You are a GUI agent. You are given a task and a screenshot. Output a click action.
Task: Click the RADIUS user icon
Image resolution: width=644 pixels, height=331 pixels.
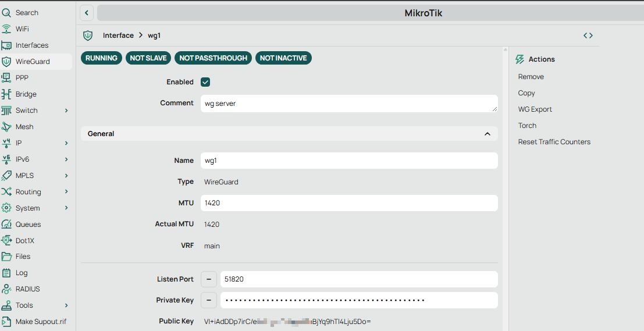coord(6,289)
